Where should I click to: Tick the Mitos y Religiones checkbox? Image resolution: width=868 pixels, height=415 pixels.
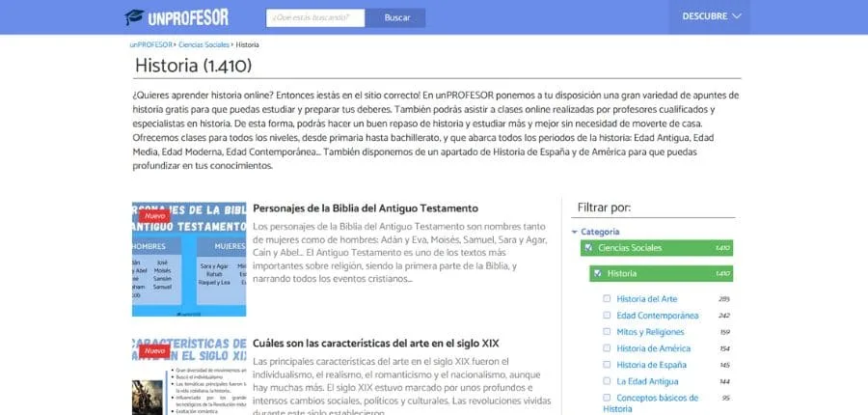pyautogui.click(x=607, y=332)
